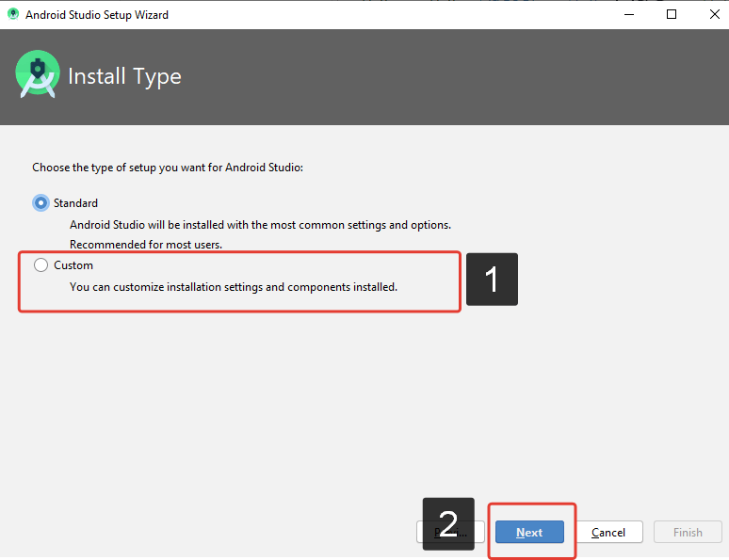Click the "most common settings and options" description line
Screen dimensions: 729x560
pos(260,225)
